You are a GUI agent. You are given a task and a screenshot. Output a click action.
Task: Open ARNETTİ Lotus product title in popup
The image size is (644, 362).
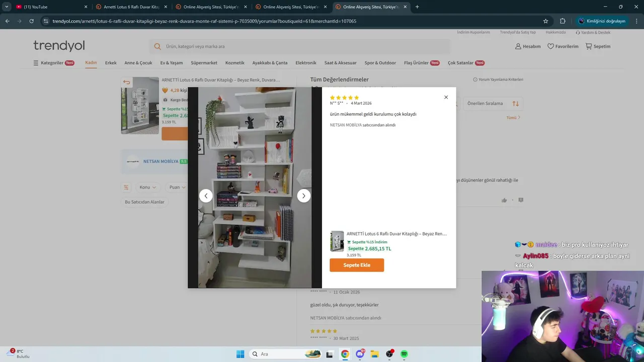click(396, 234)
